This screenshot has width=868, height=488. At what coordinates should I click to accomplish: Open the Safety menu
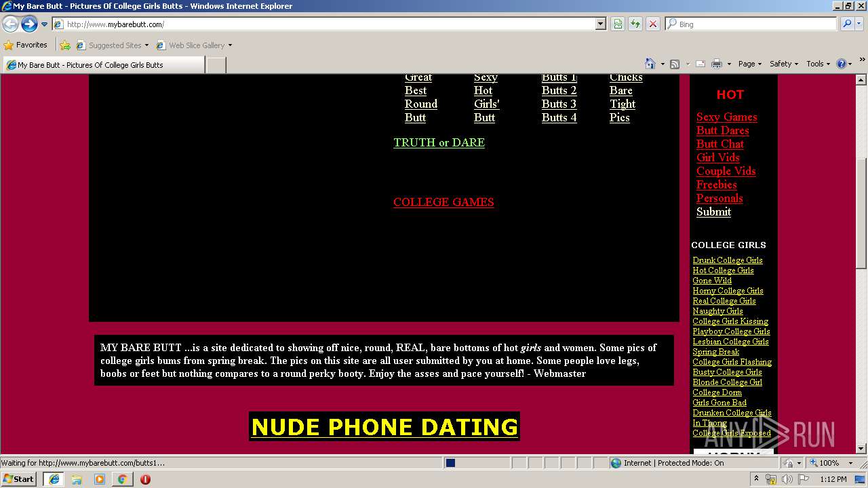(783, 64)
